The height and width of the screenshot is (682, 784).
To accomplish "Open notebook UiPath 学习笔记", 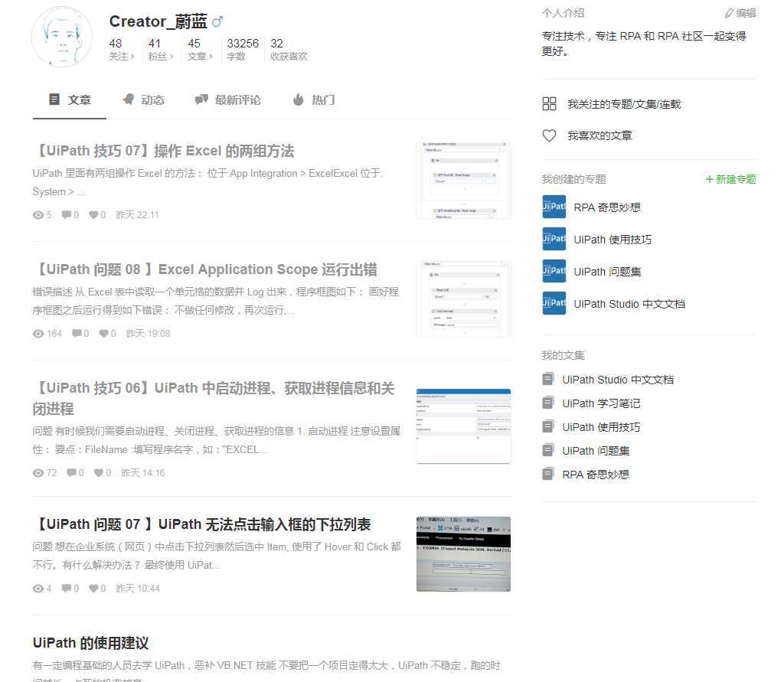I will tap(601, 403).
